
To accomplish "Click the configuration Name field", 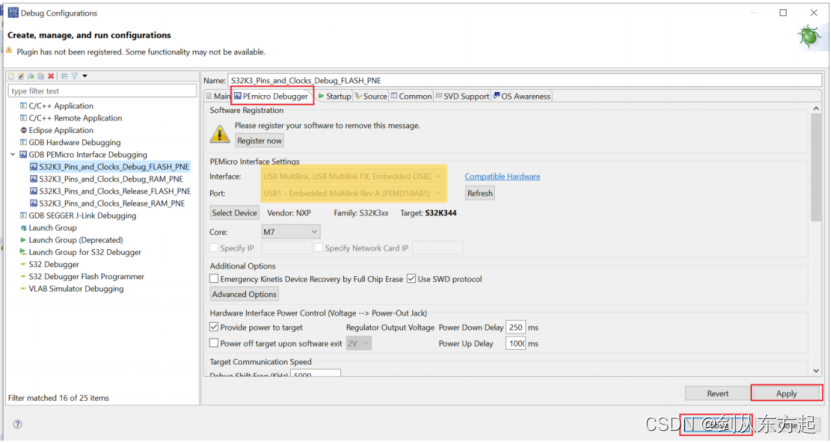I will (x=525, y=81).
